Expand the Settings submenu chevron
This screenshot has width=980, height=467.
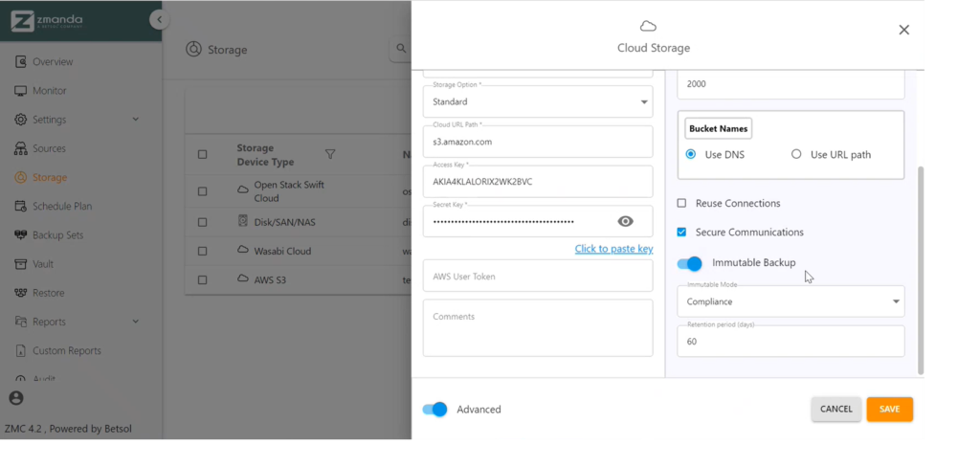[x=136, y=120]
